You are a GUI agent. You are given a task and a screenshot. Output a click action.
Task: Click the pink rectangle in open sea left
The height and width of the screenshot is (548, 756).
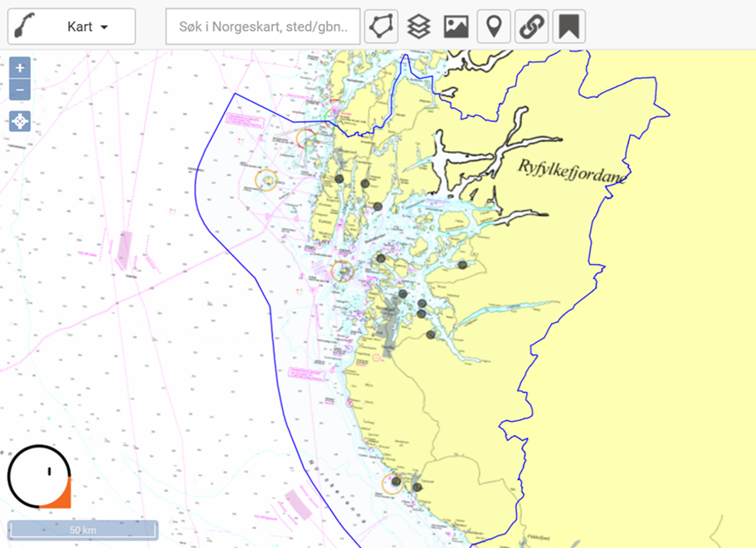tap(124, 250)
